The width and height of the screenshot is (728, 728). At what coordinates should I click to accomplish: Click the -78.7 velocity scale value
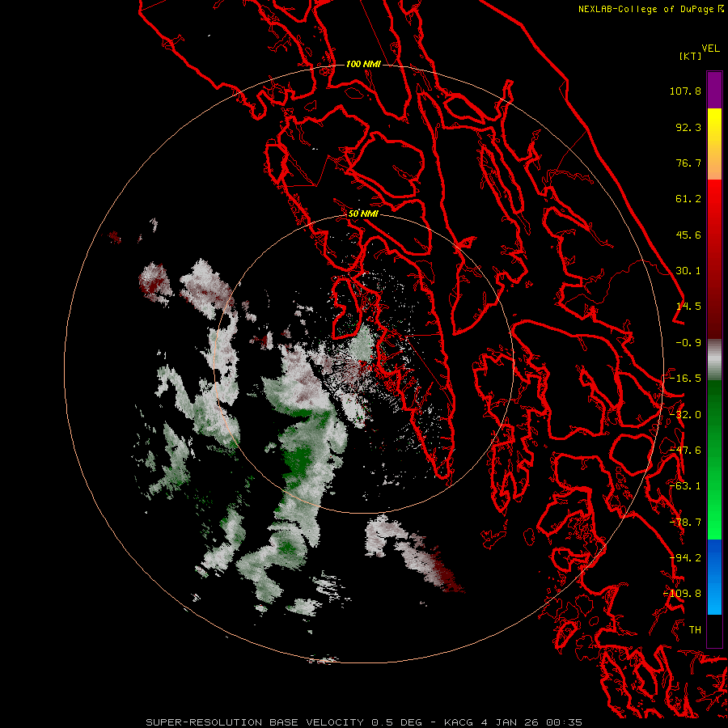pyautogui.click(x=685, y=523)
